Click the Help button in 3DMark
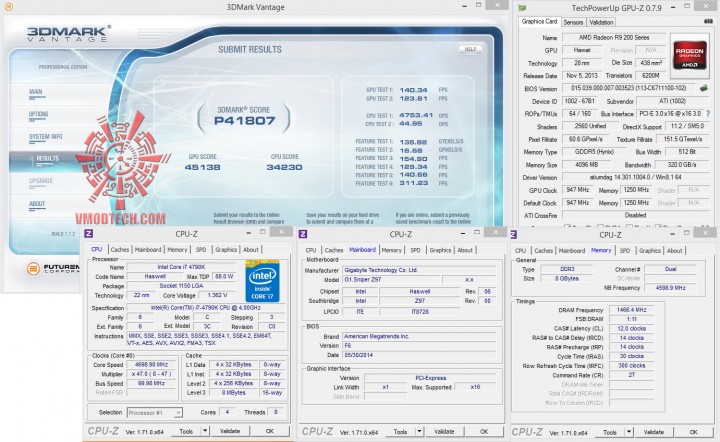Screen dimensions: 720x442 (x=470, y=49)
